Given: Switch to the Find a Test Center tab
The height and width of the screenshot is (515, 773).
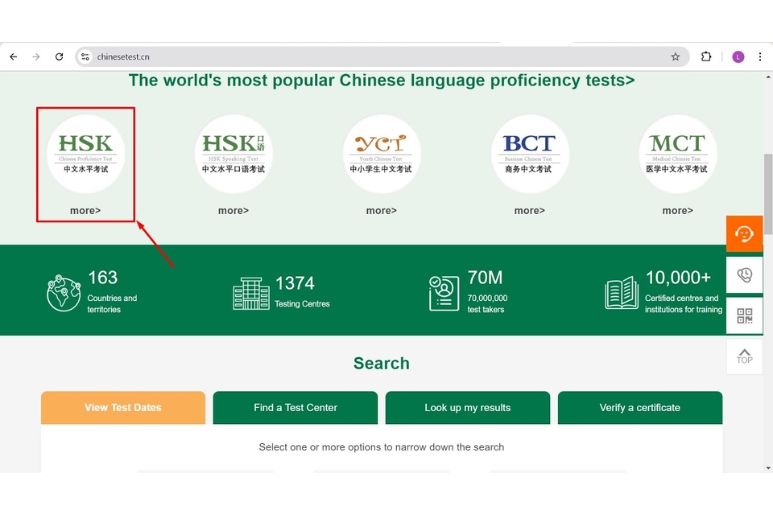Looking at the screenshot, I should point(295,408).
